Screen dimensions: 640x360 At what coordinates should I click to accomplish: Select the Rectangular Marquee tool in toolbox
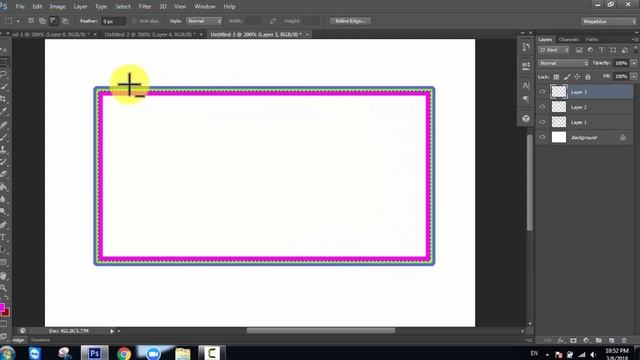[x=4, y=62]
